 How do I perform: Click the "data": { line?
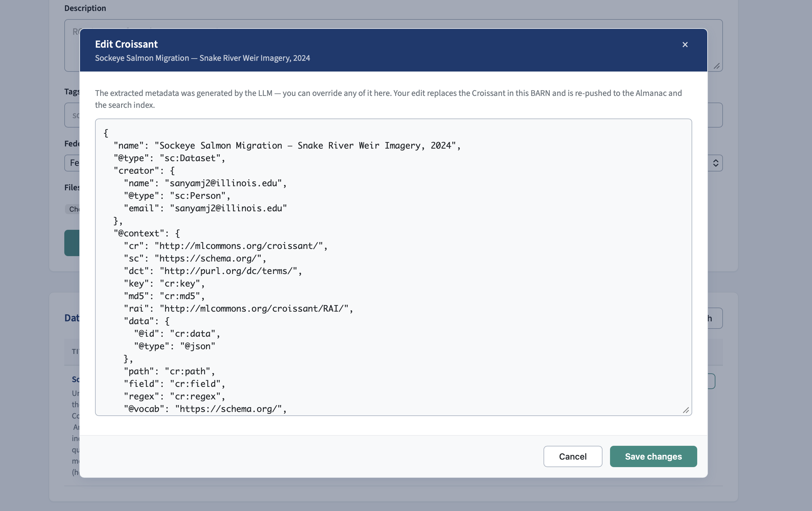pos(147,321)
